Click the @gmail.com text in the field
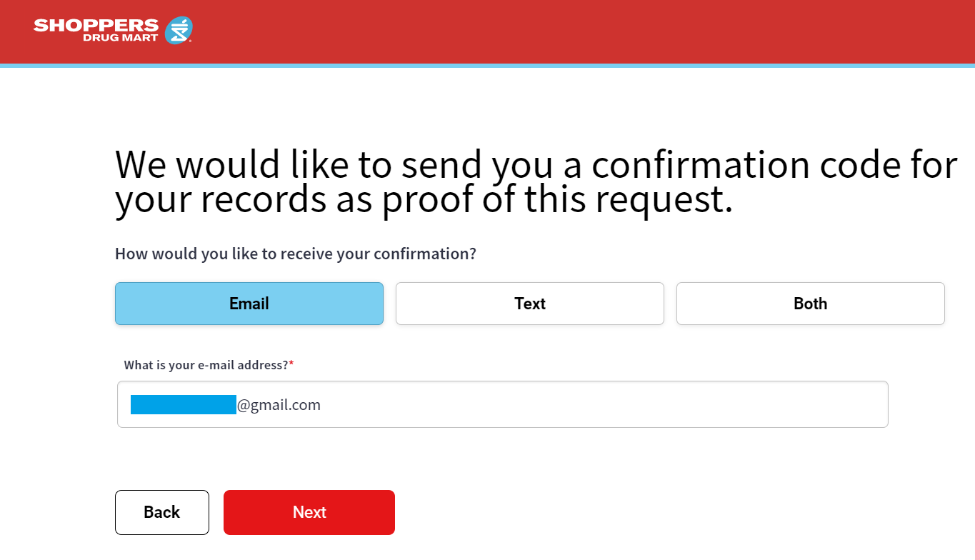This screenshot has height=560, width=975. point(279,405)
